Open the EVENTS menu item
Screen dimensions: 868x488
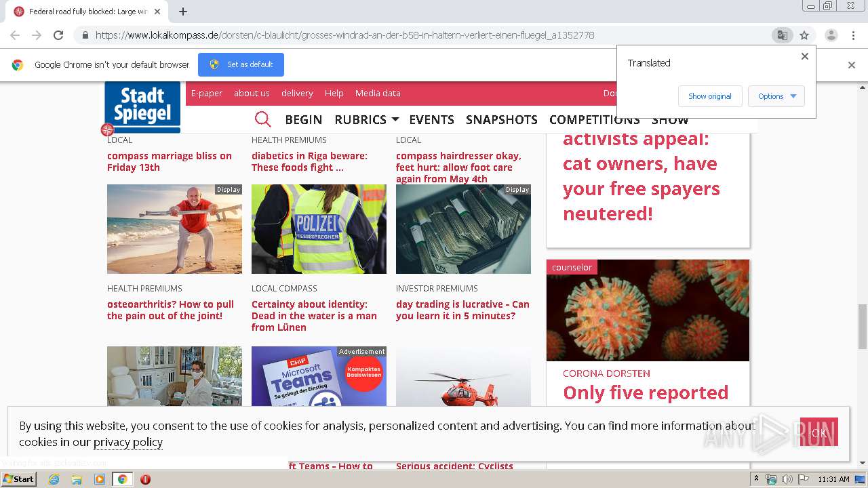pyautogui.click(x=431, y=119)
